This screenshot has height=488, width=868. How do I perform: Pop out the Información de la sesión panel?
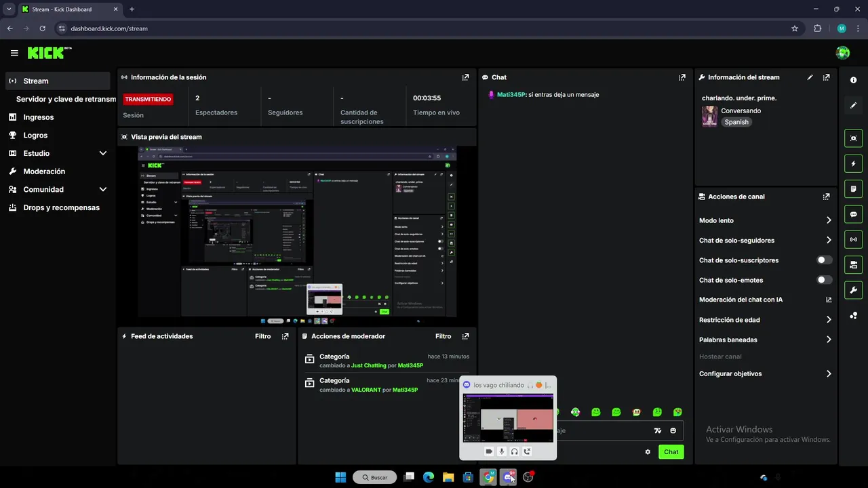point(465,77)
